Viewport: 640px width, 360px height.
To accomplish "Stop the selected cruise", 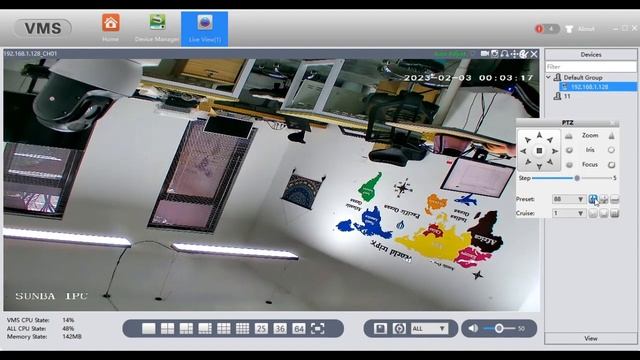I will coord(604,213).
